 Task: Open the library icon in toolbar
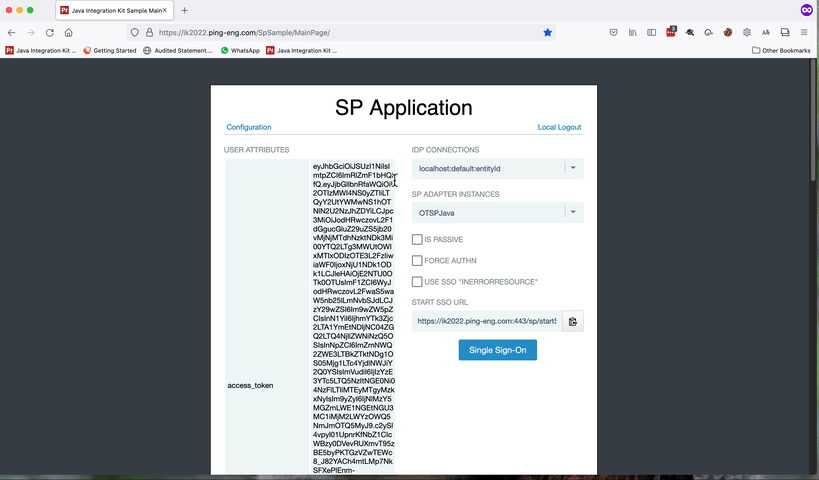pos(633,32)
